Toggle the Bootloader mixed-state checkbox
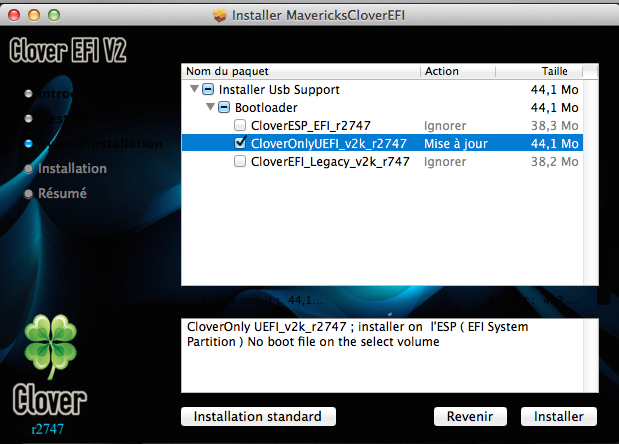This screenshot has width=619, height=444. [224, 107]
